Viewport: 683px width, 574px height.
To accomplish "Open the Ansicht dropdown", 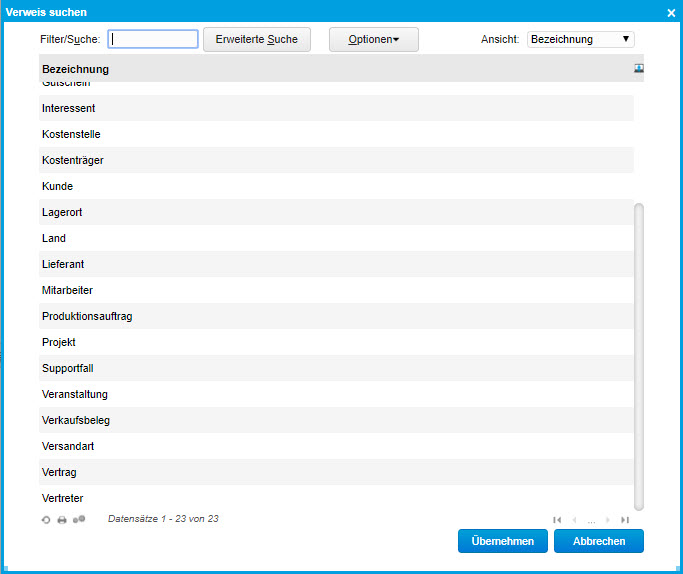I will point(580,39).
